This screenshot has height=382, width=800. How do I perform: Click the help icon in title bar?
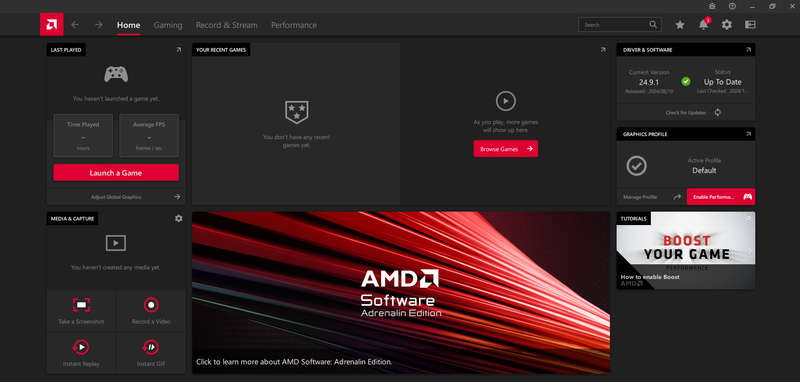pyautogui.click(x=732, y=6)
